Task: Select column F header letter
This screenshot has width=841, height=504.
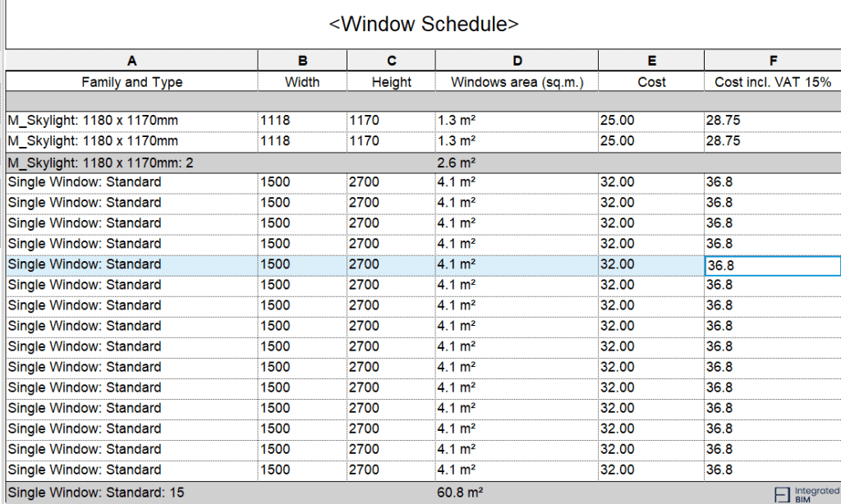Action: pos(771,61)
